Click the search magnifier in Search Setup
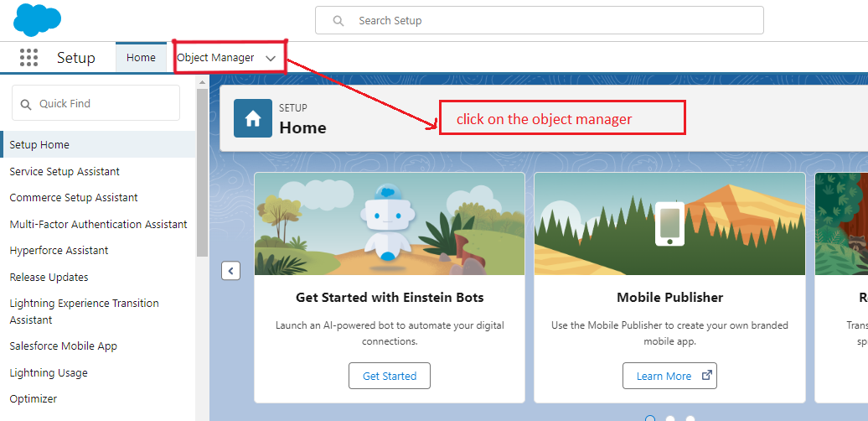868x421 pixels. click(x=338, y=21)
